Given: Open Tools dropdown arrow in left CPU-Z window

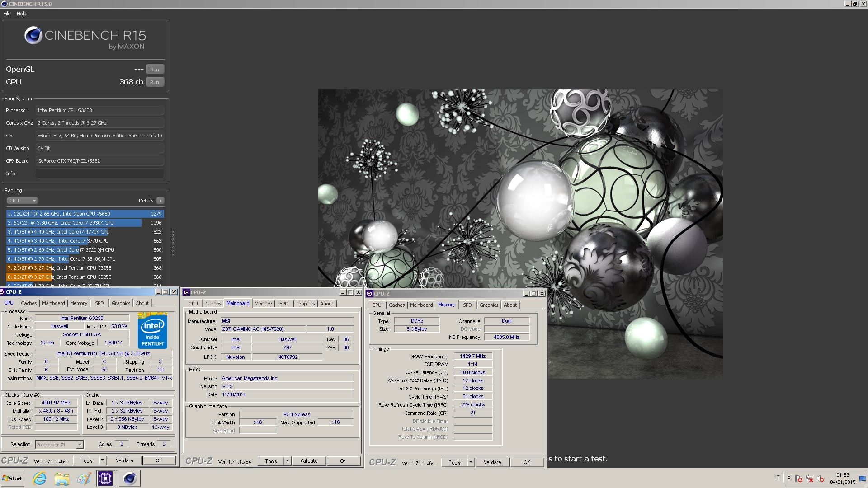Looking at the screenshot, I should (x=103, y=461).
